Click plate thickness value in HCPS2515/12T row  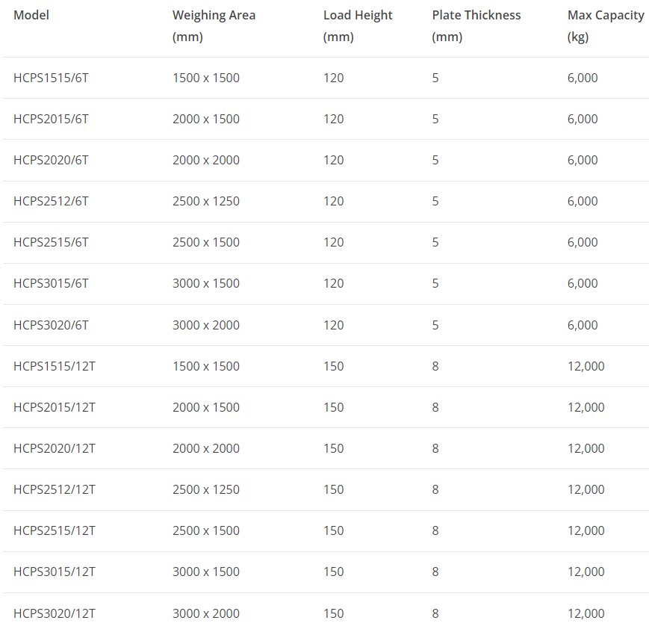click(x=435, y=530)
